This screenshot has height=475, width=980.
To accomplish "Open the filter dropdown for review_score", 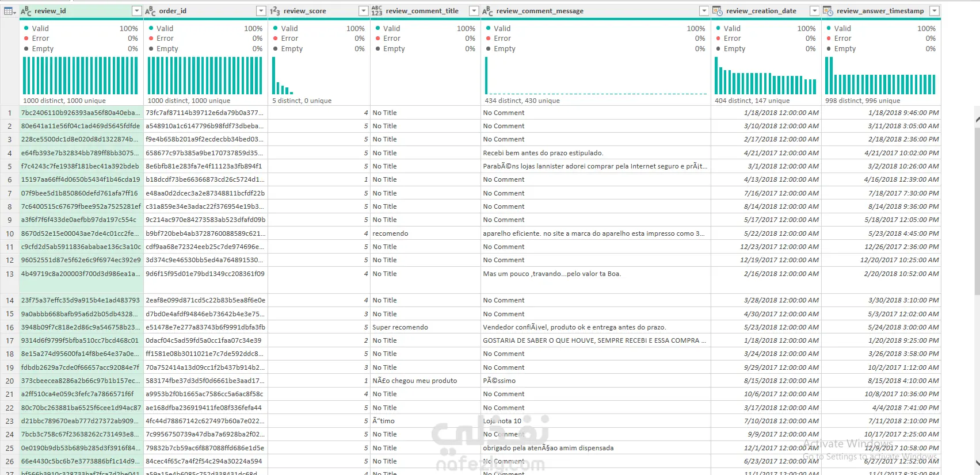I will point(363,11).
